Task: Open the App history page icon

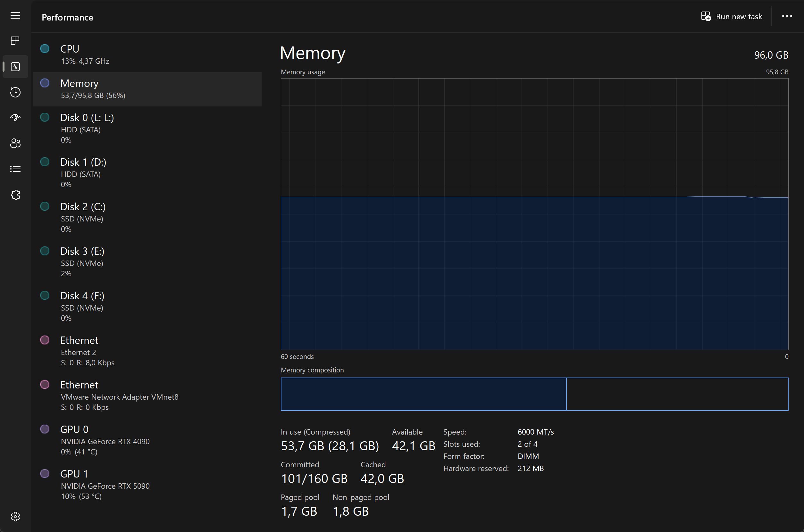Action: [15, 92]
